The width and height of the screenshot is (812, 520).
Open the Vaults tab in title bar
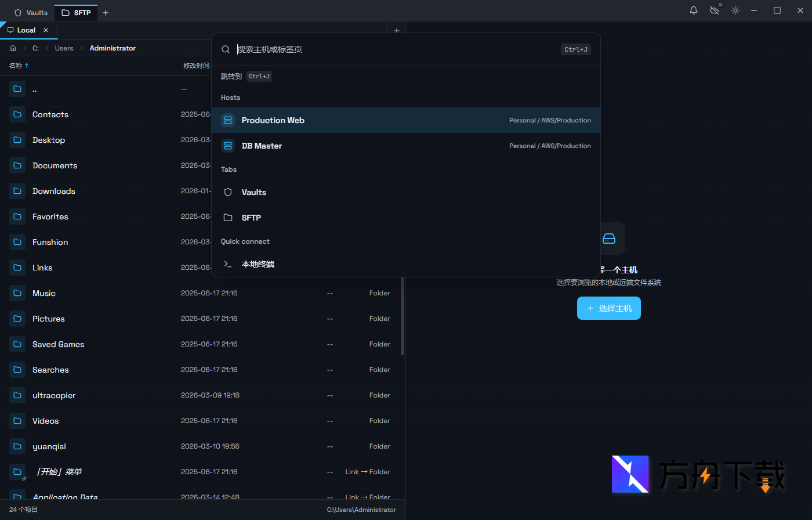[x=31, y=12]
